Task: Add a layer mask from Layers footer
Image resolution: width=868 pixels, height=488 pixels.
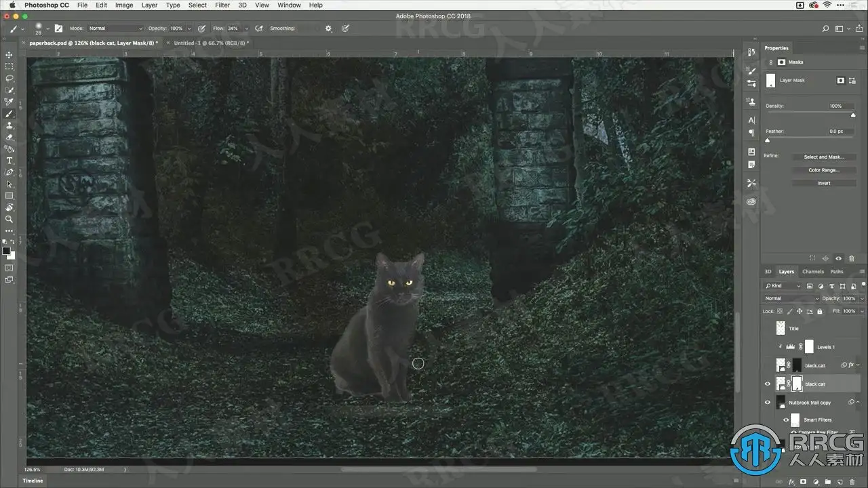Action: 804,482
